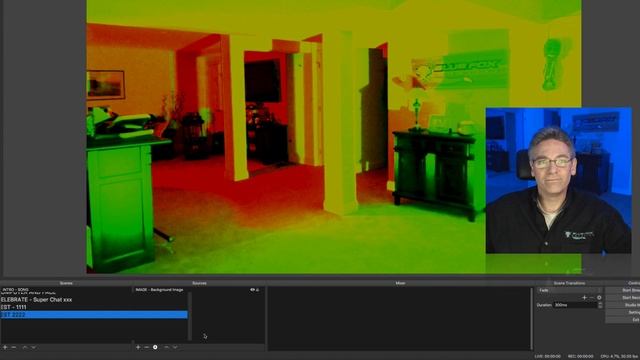Open the Fade transition dropdown

coord(569,290)
